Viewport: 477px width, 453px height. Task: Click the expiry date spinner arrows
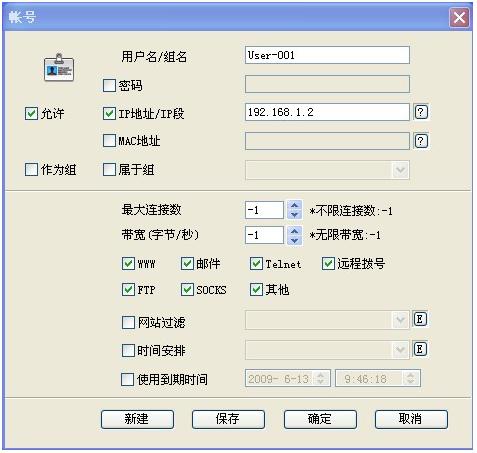click(x=321, y=378)
